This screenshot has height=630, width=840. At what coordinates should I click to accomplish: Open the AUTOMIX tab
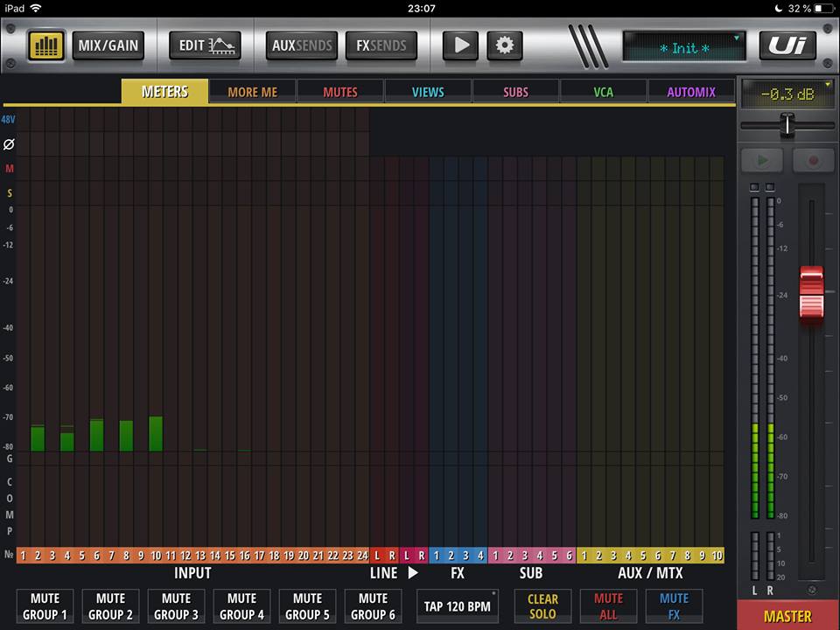pos(691,92)
